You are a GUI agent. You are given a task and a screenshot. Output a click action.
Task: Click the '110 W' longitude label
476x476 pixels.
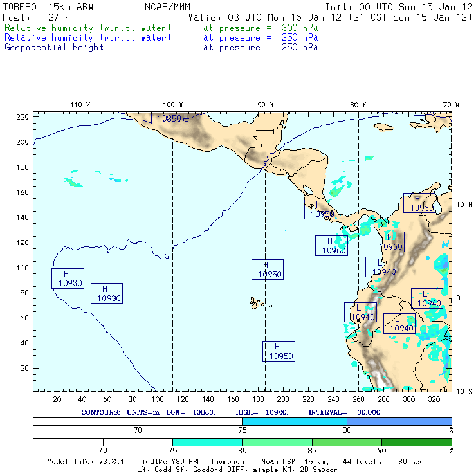[80, 105]
